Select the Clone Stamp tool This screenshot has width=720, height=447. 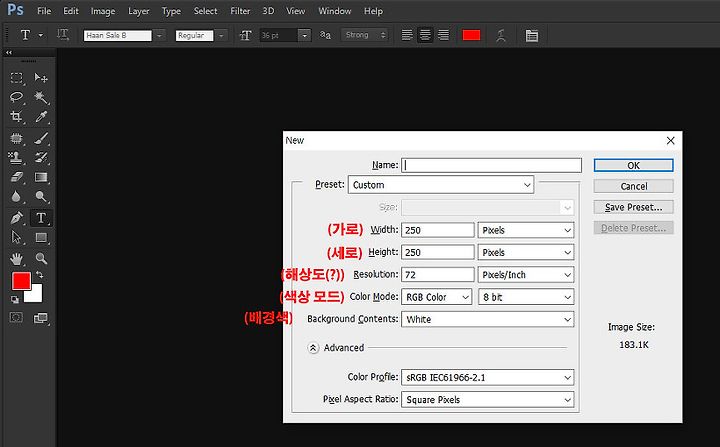(17, 158)
